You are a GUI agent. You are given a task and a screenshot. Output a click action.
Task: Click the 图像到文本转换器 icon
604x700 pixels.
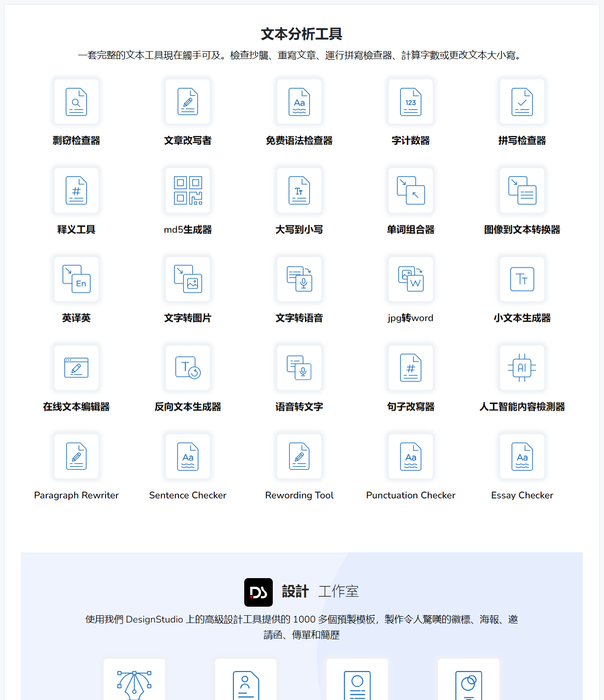522,191
